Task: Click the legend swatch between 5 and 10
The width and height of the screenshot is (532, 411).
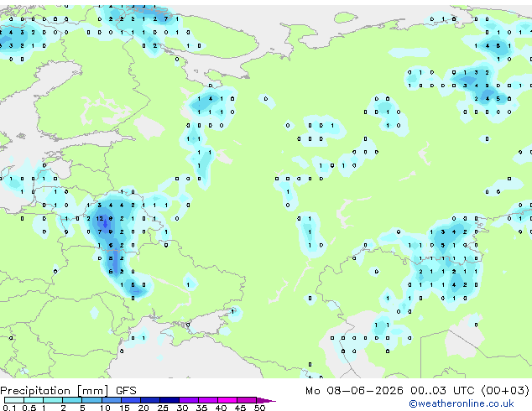Action: coord(92,400)
